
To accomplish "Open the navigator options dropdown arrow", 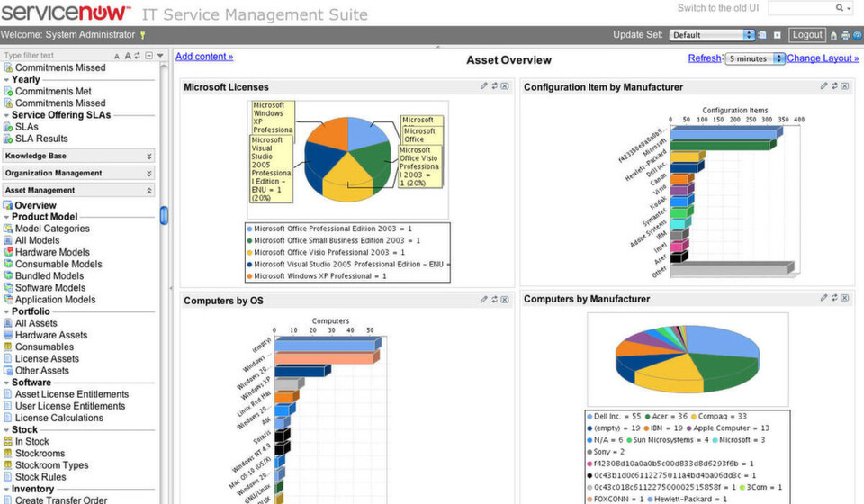I will coord(160,56).
